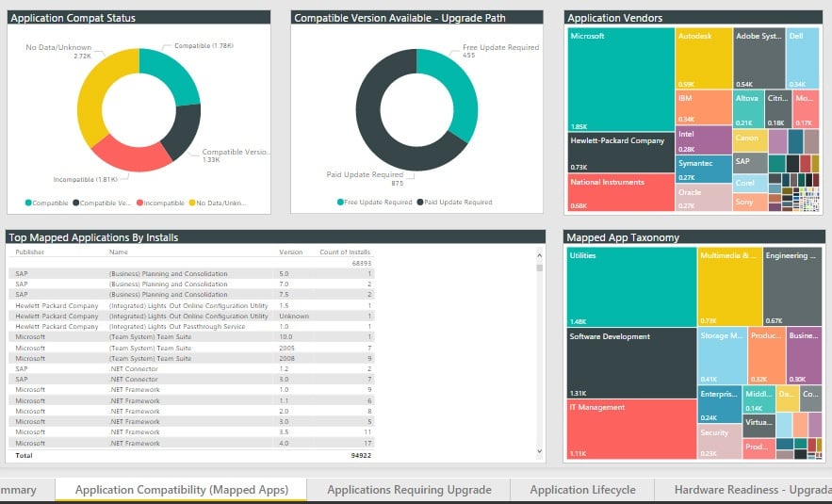This screenshot has width=832, height=504.
Task: Open the Application Compatibility (Mapped Apps) tab
Action: 182,490
